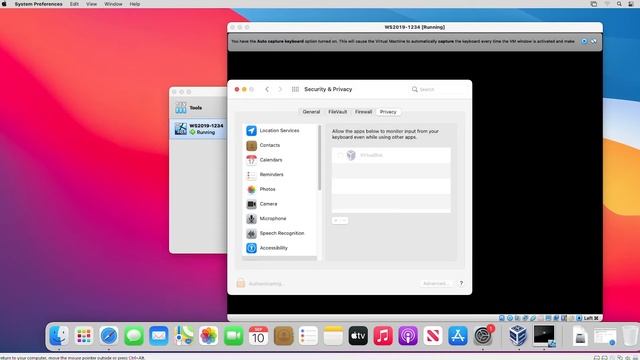Click the notification's don't-show-again icon

click(593, 42)
